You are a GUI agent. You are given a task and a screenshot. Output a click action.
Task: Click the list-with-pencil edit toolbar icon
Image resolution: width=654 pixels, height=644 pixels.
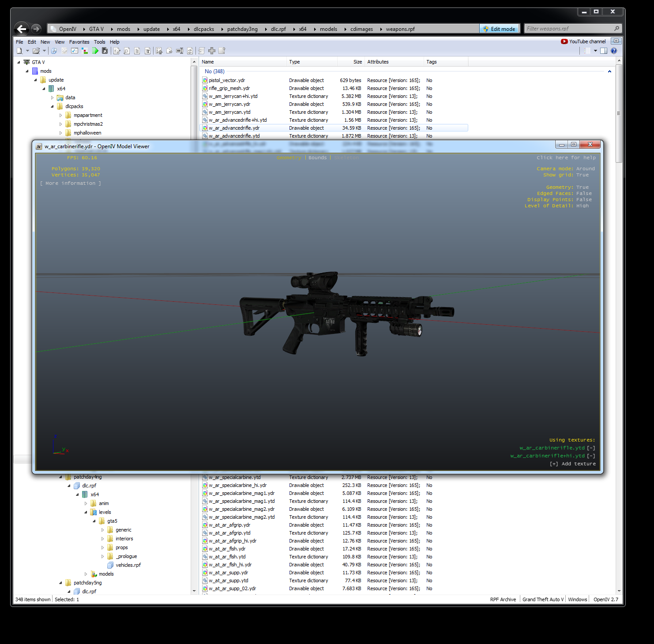[x=117, y=51]
